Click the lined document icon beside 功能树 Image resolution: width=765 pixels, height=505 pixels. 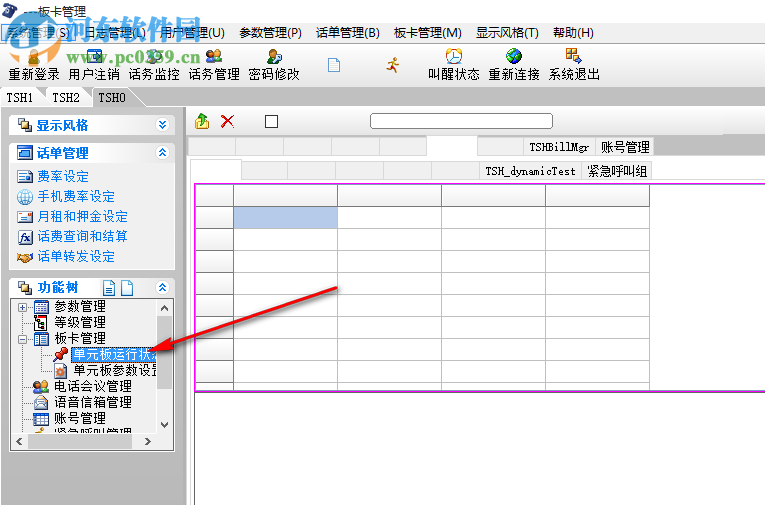tap(109, 288)
